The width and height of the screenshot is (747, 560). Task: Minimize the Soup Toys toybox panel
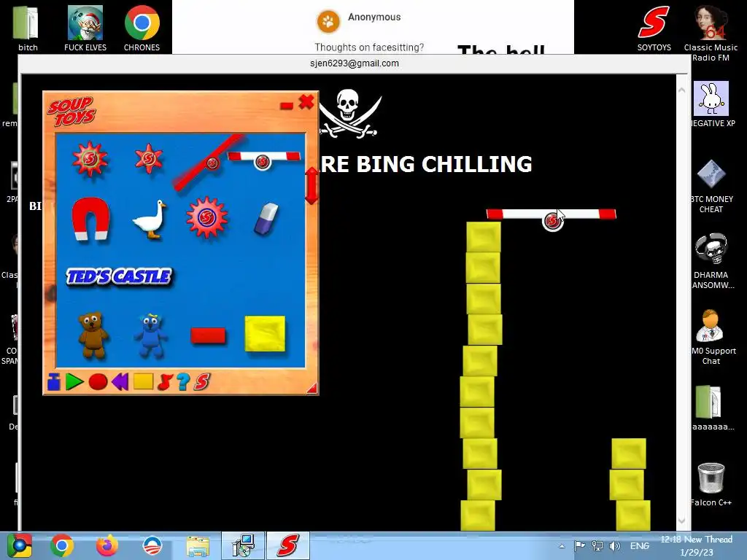286,106
